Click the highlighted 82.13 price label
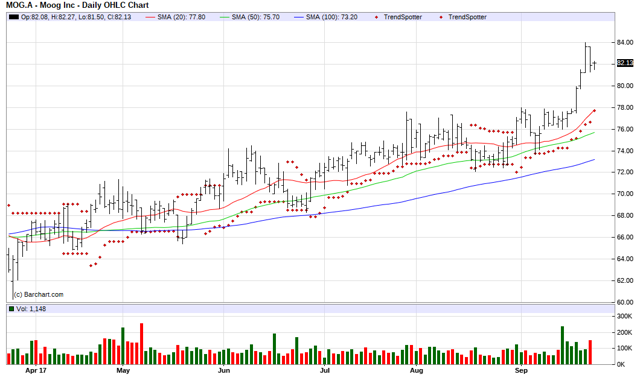This screenshot has height=389, width=640. coord(625,63)
